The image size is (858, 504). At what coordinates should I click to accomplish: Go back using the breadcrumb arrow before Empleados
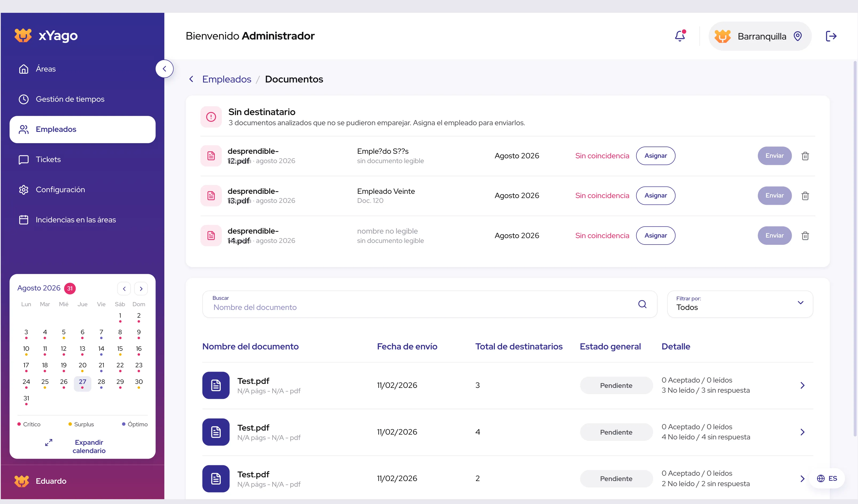coord(191,79)
